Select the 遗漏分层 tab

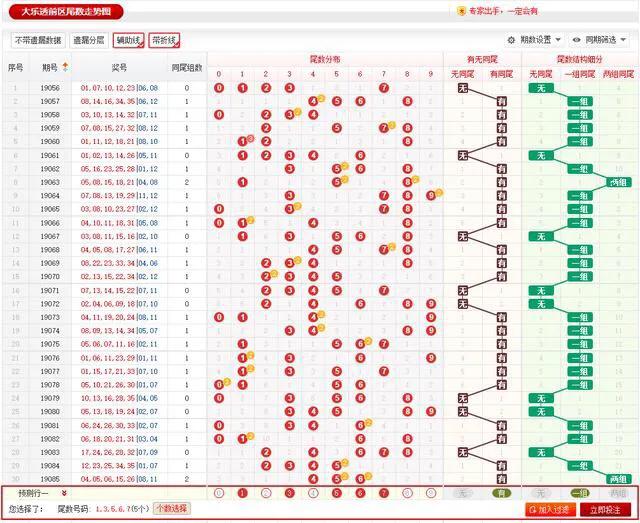[x=89, y=40]
